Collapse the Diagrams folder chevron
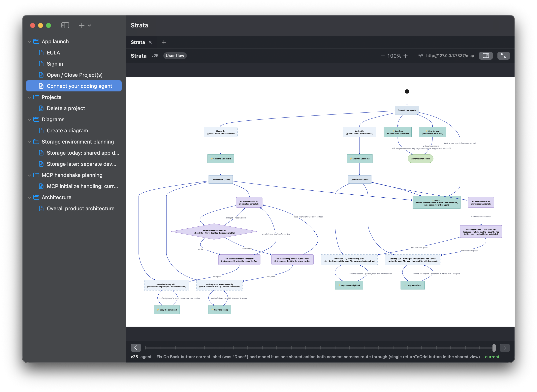This screenshot has height=392, width=537. (29, 120)
